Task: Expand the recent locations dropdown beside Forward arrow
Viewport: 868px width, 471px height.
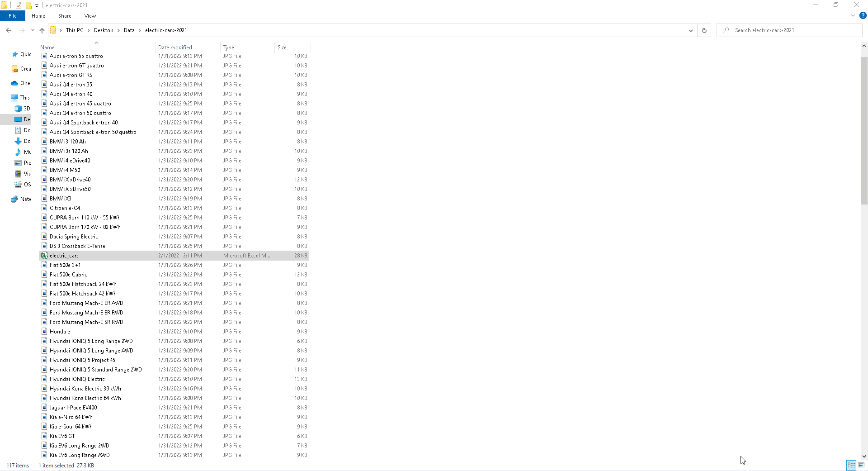Action: [x=32, y=30]
